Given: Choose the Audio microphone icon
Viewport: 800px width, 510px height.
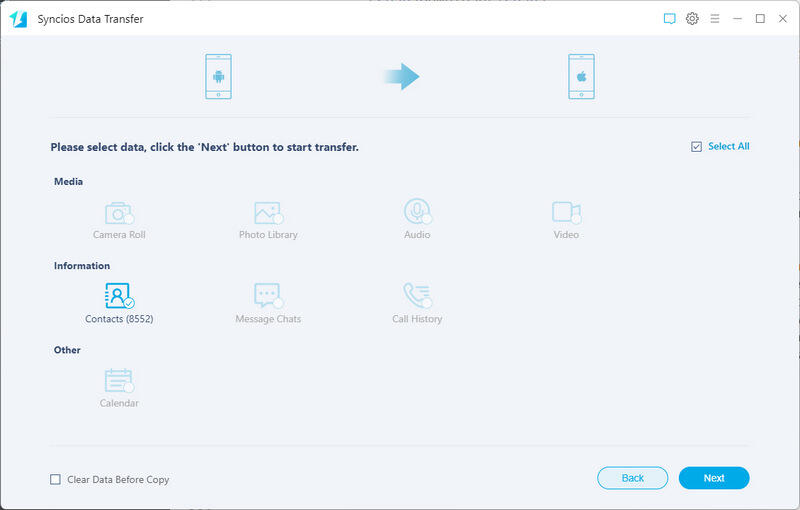Looking at the screenshot, I should point(417,212).
